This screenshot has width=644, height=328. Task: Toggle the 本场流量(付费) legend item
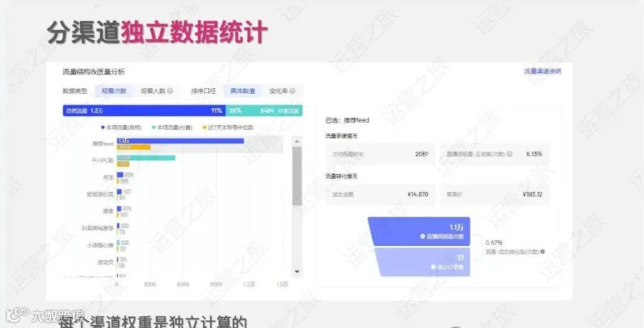pyautogui.click(x=172, y=127)
